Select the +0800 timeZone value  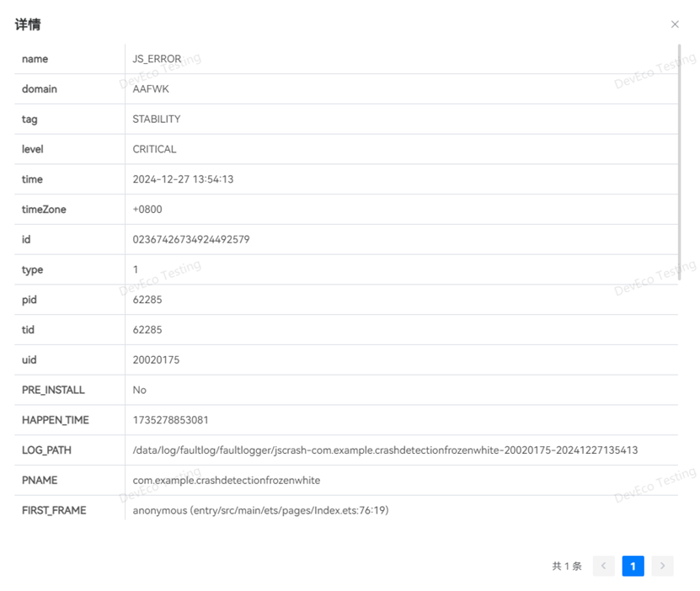(x=147, y=210)
